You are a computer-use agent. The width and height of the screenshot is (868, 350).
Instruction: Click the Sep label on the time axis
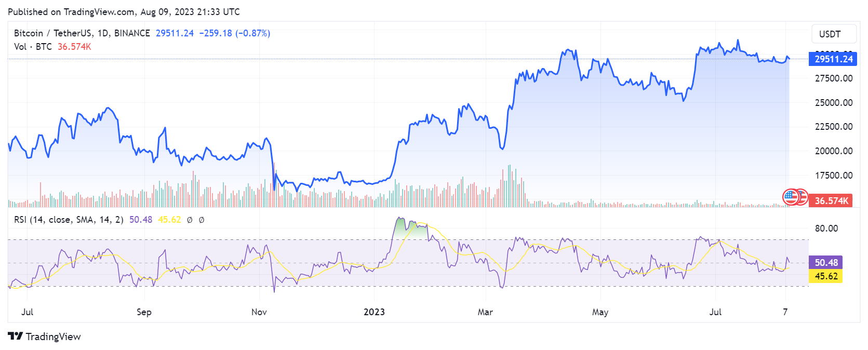pyautogui.click(x=144, y=312)
